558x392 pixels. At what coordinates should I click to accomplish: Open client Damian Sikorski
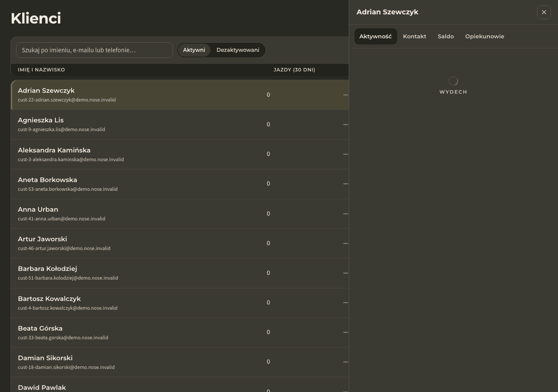[45, 358]
